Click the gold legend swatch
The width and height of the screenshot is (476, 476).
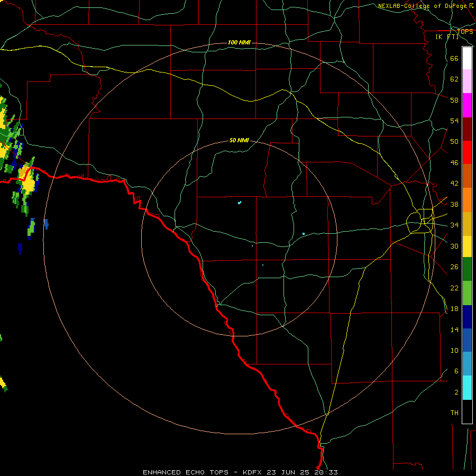click(467, 224)
